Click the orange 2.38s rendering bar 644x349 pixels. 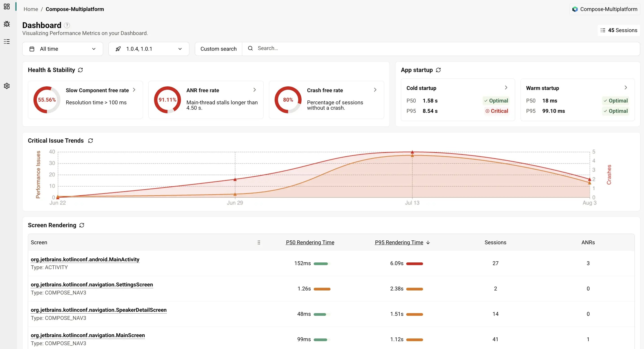click(x=415, y=289)
